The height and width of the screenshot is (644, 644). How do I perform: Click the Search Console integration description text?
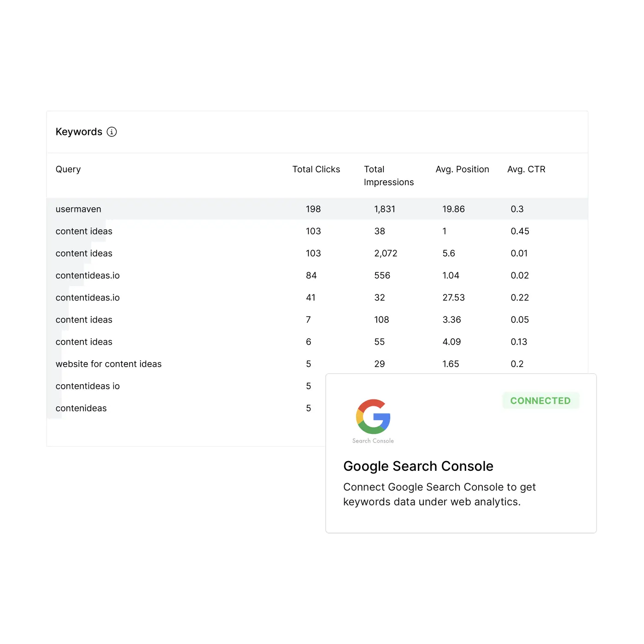(439, 494)
